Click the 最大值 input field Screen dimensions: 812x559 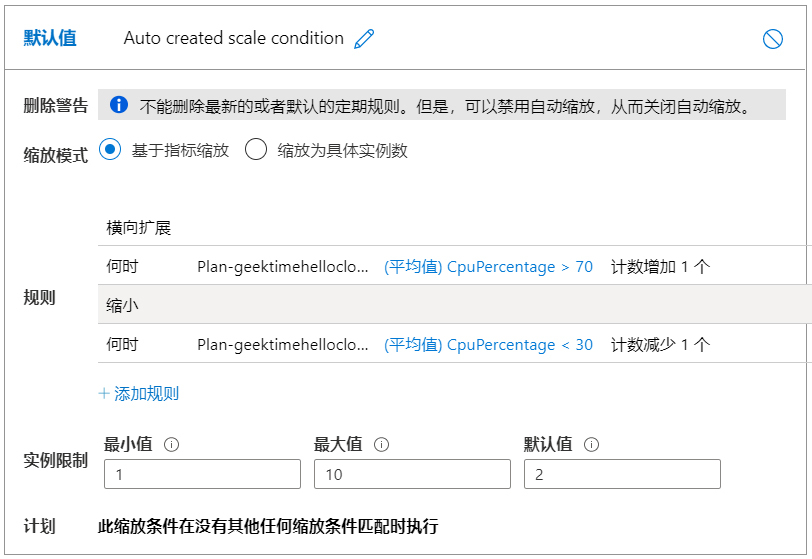click(x=412, y=474)
